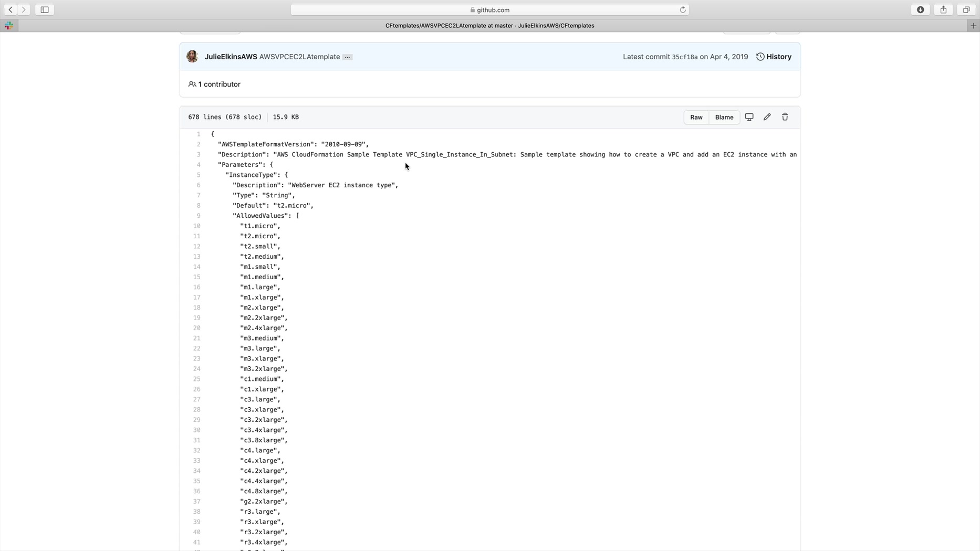Go forward with Safari forward arrow

[x=24, y=9]
